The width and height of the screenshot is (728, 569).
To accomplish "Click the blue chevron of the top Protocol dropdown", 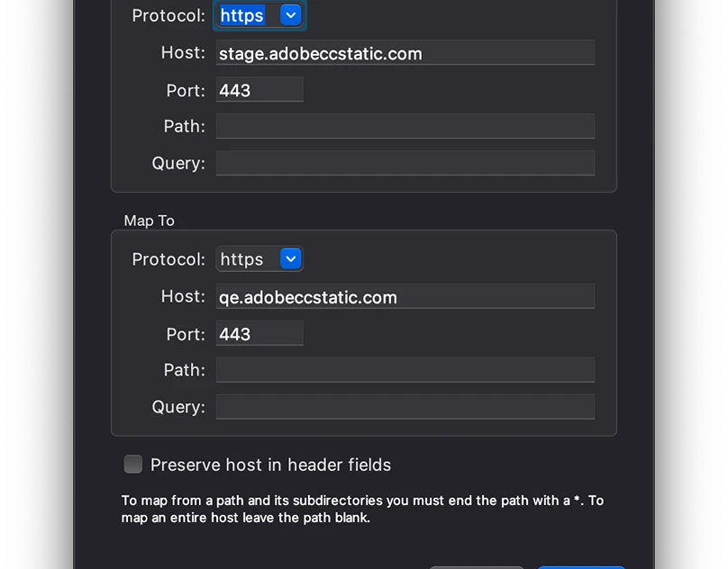I will pos(290,15).
